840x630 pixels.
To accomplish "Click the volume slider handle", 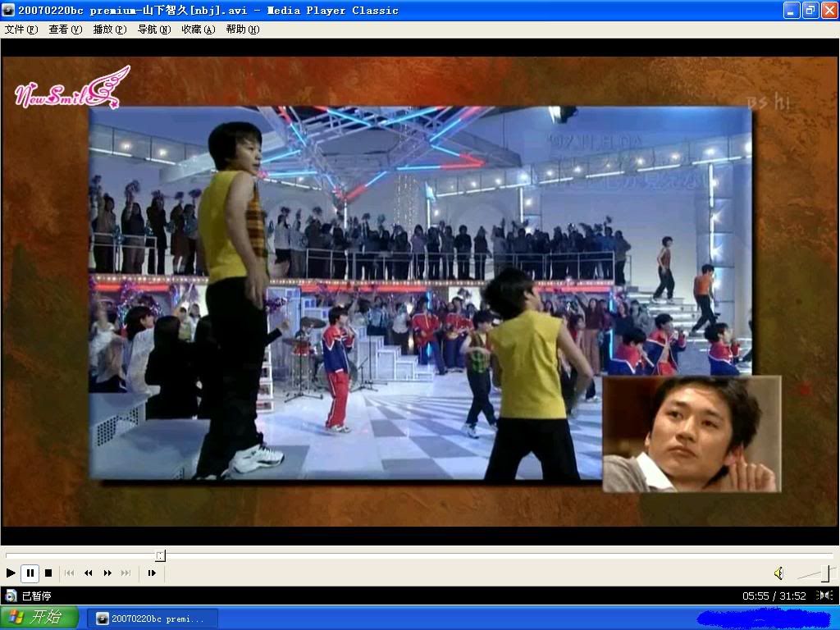I will click(x=825, y=573).
